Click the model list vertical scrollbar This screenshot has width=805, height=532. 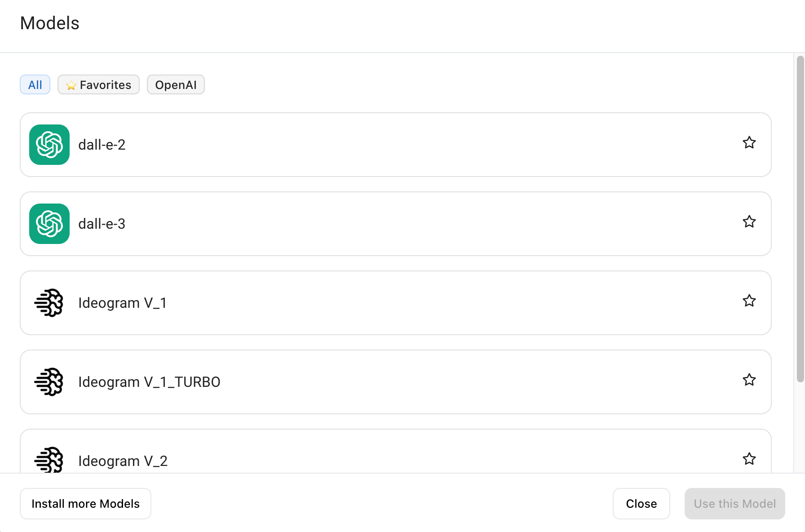pos(800,219)
